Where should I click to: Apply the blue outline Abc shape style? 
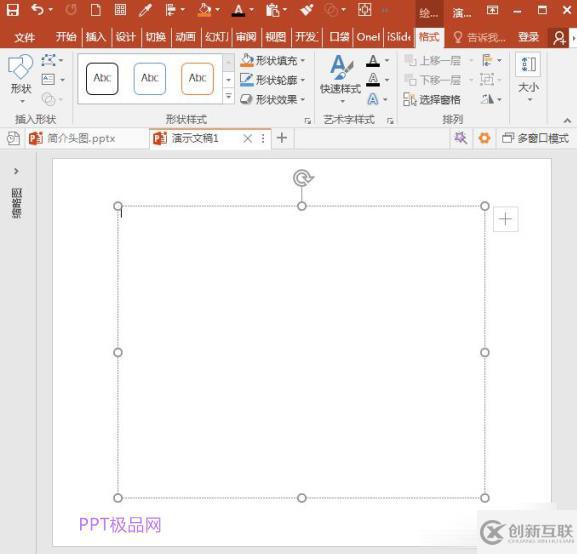(x=150, y=78)
